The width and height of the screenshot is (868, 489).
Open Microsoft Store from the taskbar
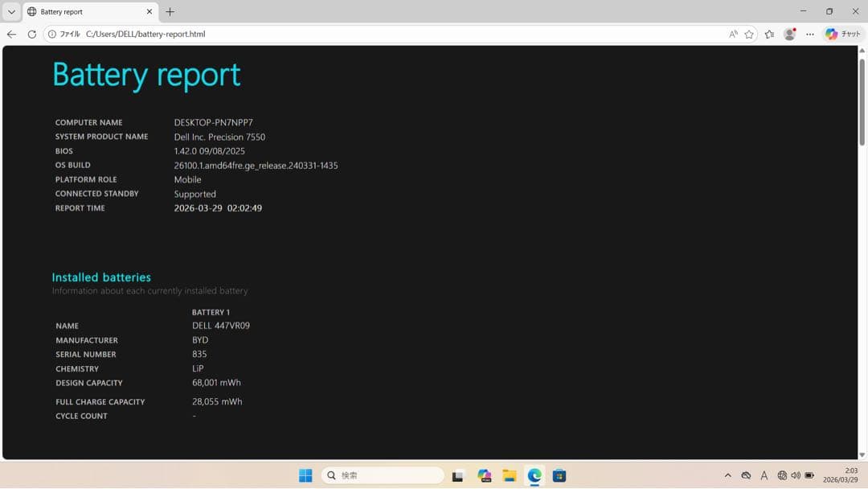point(559,475)
